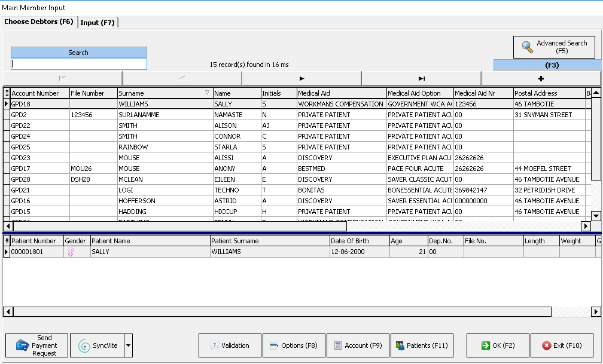Open the debtor grid column chooser
603x364 pixels.
[7, 93]
